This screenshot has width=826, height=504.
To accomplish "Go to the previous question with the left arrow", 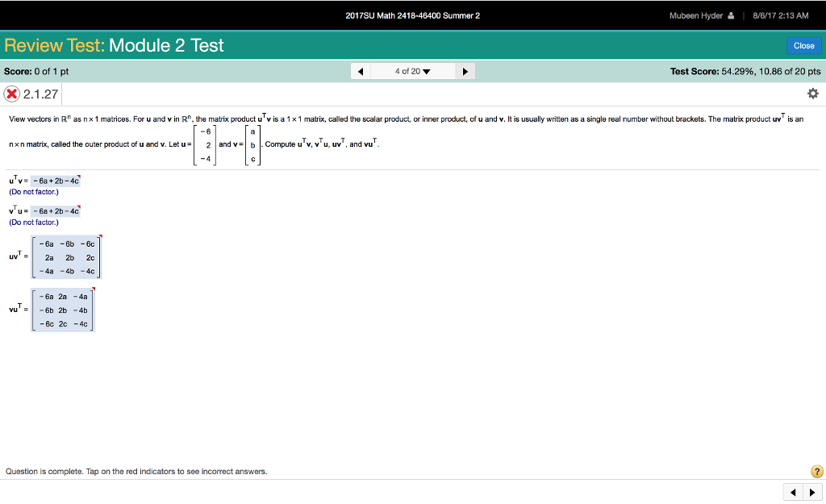I will click(x=360, y=70).
